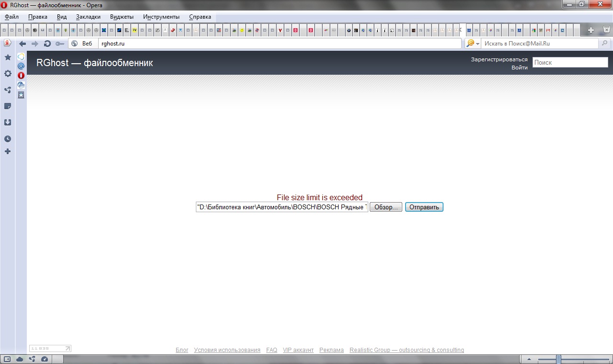Viewport: 613px width, 364px height.
Task: Click the red Opera O icon in sidebar
Action: point(21,76)
